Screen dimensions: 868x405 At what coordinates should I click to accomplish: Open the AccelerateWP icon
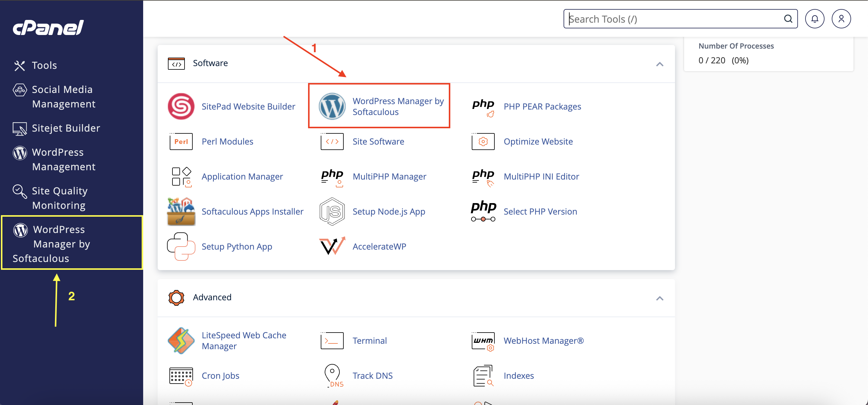pyautogui.click(x=332, y=246)
